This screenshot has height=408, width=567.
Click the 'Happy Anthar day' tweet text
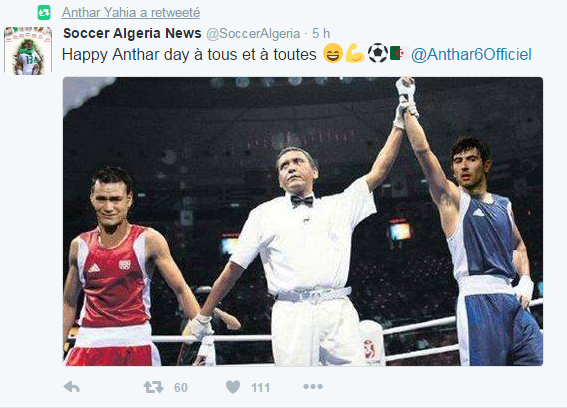pyautogui.click(x=189, y=55)
